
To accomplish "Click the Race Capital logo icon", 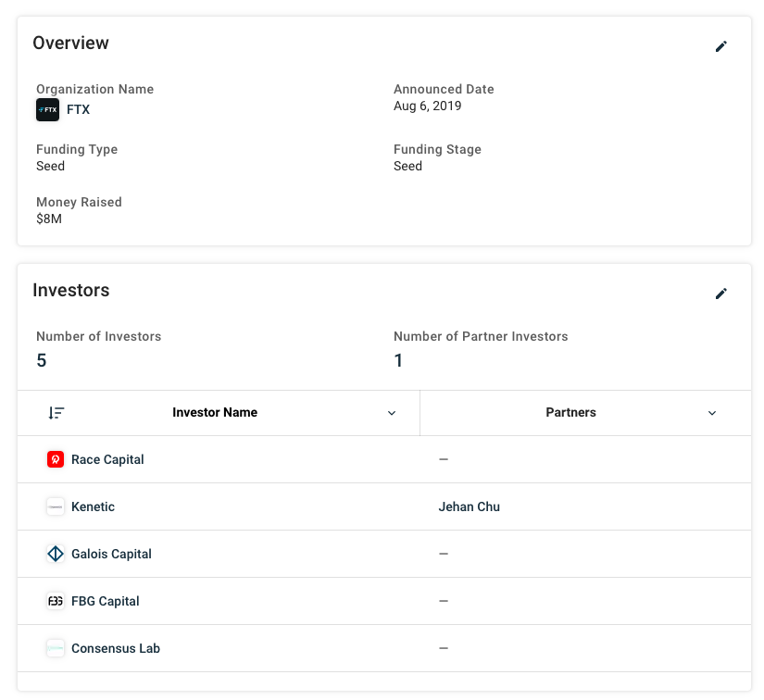I will (x=56, y=459).
